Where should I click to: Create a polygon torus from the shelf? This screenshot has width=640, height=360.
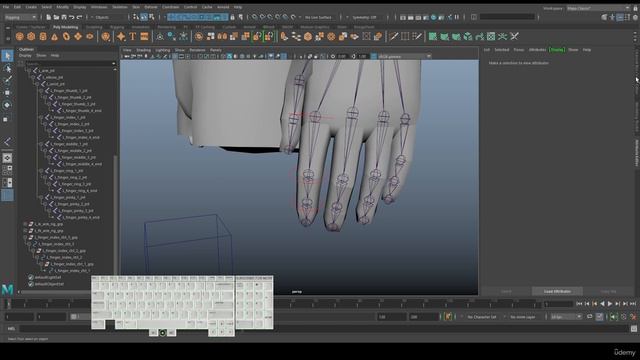click(66, 37)
